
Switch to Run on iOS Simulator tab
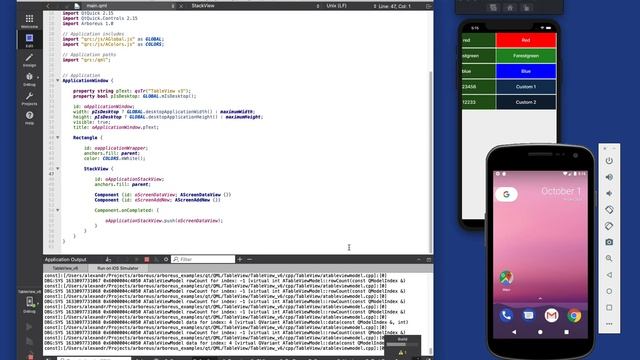118,268
